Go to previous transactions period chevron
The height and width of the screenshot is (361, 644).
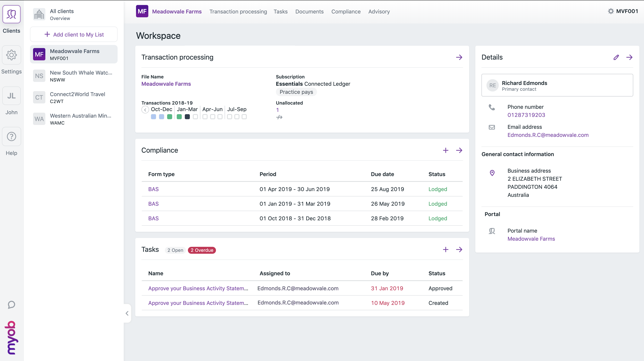tap(145, 110)
